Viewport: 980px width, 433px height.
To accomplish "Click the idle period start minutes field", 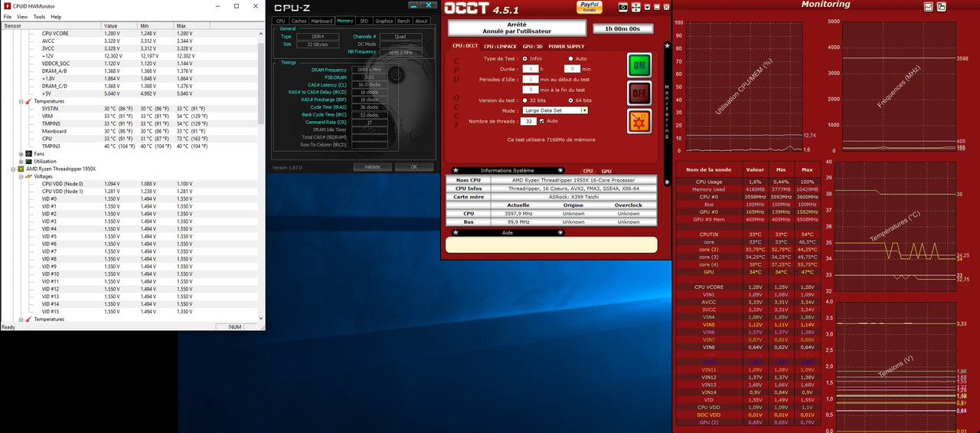I will (x=529, y=79).
